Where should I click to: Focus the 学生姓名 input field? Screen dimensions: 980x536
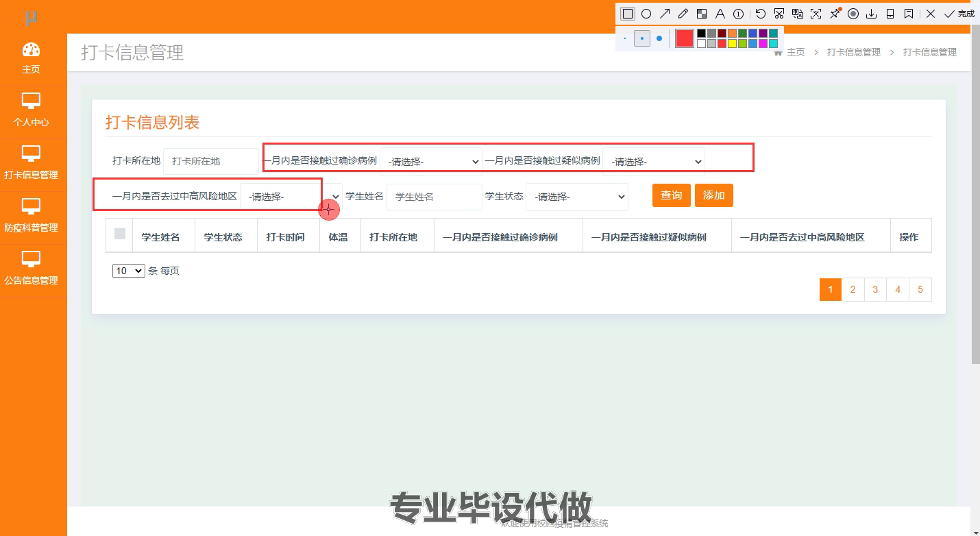click(434, 197)
